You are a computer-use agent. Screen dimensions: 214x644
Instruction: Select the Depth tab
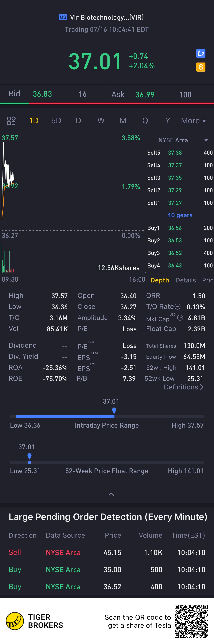click(x=160, y=280)
